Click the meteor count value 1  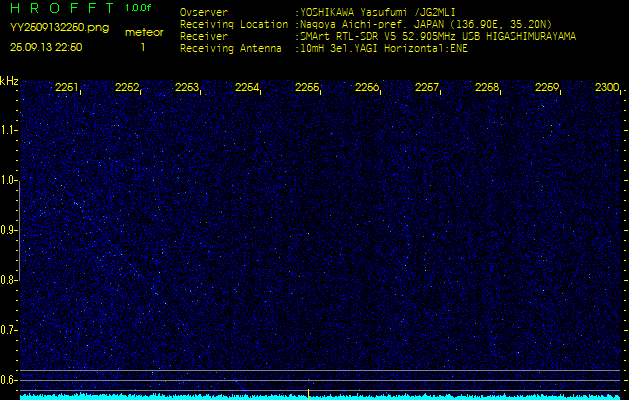[142, 47]
